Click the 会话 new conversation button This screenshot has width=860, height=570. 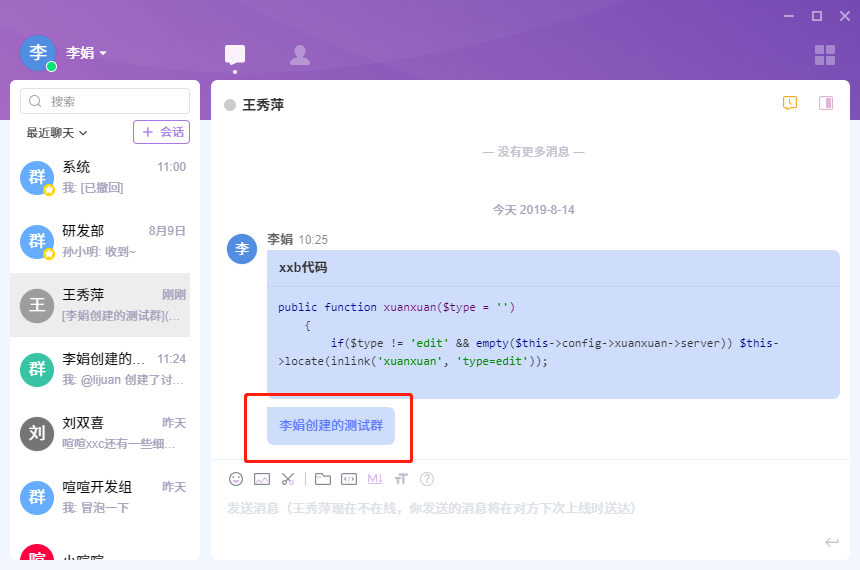[x=161, y=132]
